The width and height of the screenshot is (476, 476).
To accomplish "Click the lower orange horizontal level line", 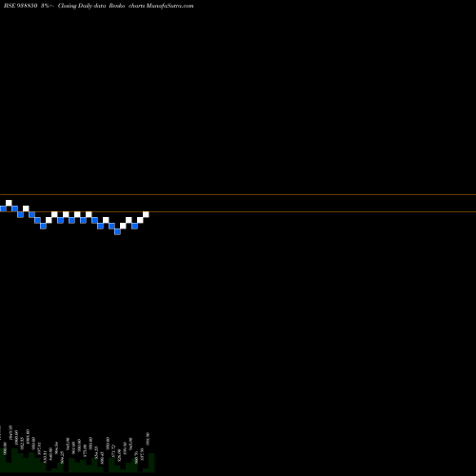I will 238,211.
